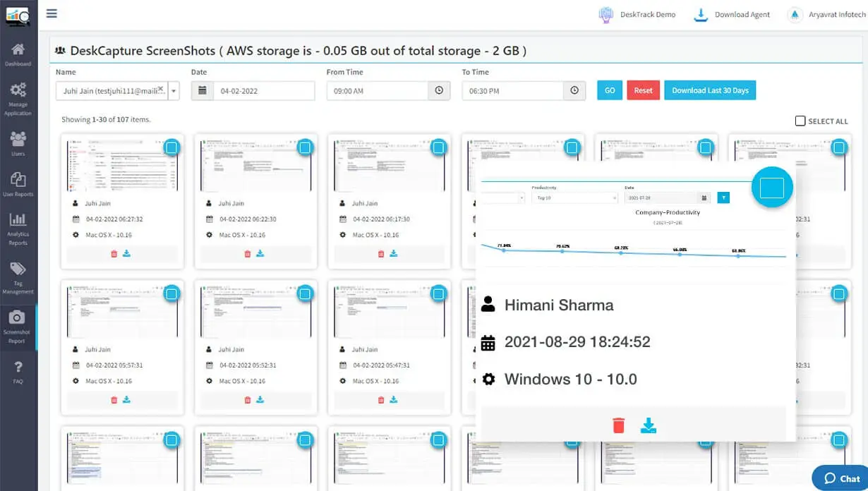Select the first screenshot's checkbox
This screenshot has width=868, height=491.
(x=171, y=147)
